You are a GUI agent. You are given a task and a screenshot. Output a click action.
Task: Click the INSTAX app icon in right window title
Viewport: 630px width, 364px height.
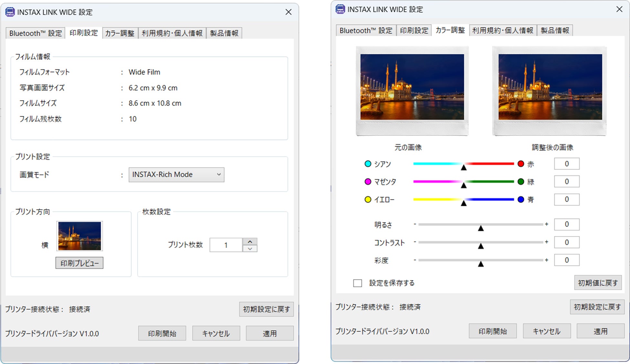340,9
